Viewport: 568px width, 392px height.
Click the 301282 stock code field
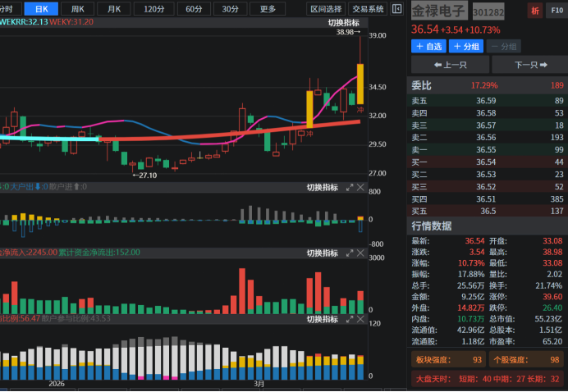pos(488,12)
